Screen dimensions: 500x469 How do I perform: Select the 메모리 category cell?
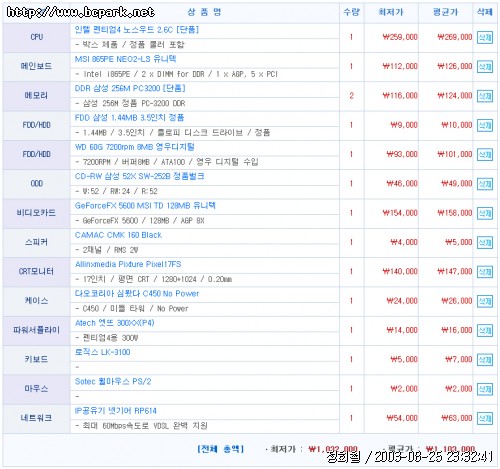point(37,96)
